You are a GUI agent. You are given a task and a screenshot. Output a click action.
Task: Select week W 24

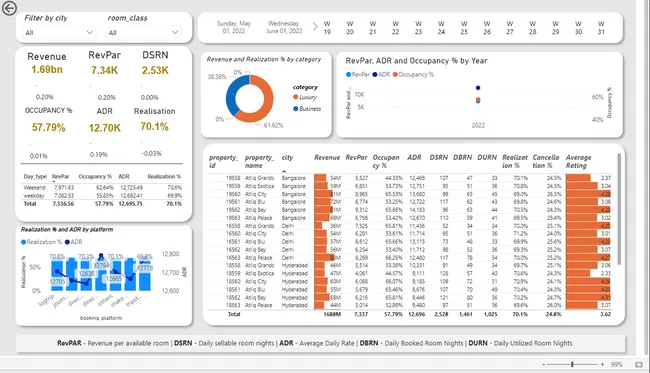pyautogui.click(x=441, y=28)
